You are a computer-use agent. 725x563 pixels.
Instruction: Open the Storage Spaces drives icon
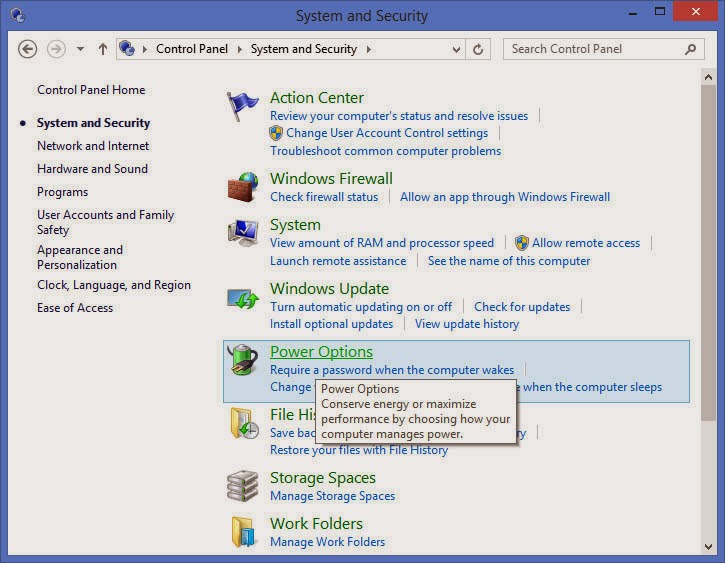tap(242, 486)
